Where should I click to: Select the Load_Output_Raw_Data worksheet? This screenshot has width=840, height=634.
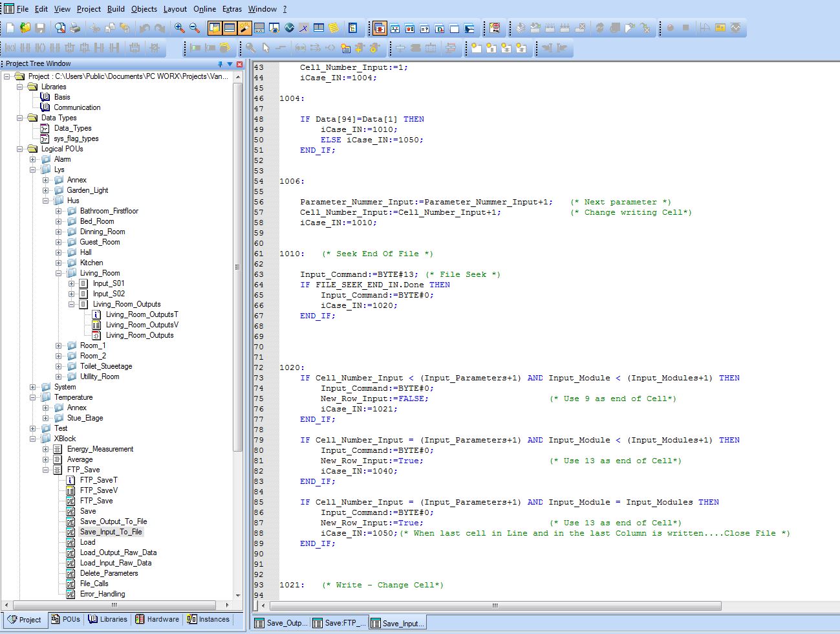[118, 552]
